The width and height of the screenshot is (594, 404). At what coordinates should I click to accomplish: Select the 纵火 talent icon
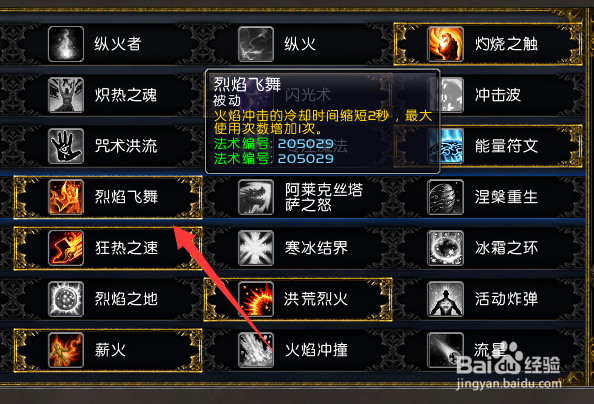pyautogui.click(x=256, y=44)
